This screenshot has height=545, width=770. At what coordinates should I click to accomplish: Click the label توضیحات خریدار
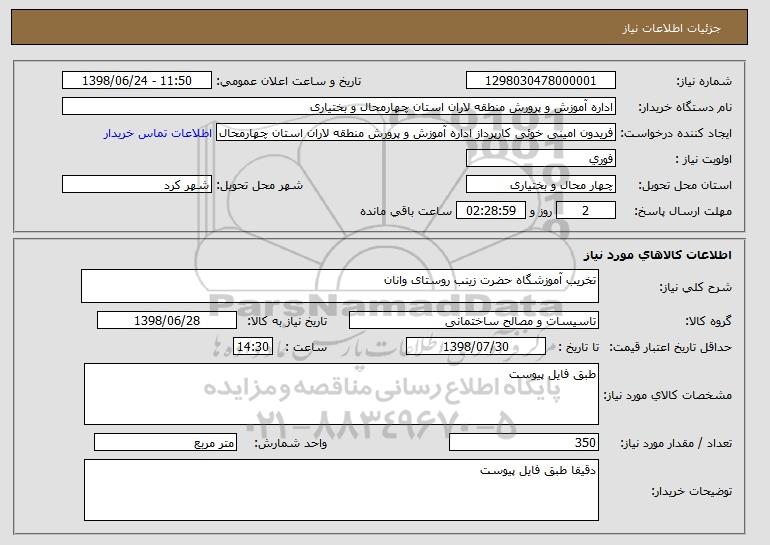[691, 491]
